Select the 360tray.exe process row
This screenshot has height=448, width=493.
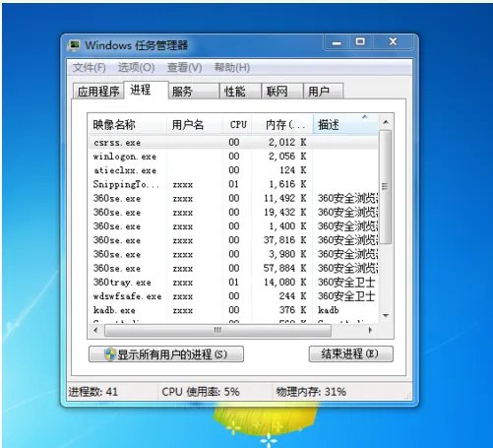(233, 283)
